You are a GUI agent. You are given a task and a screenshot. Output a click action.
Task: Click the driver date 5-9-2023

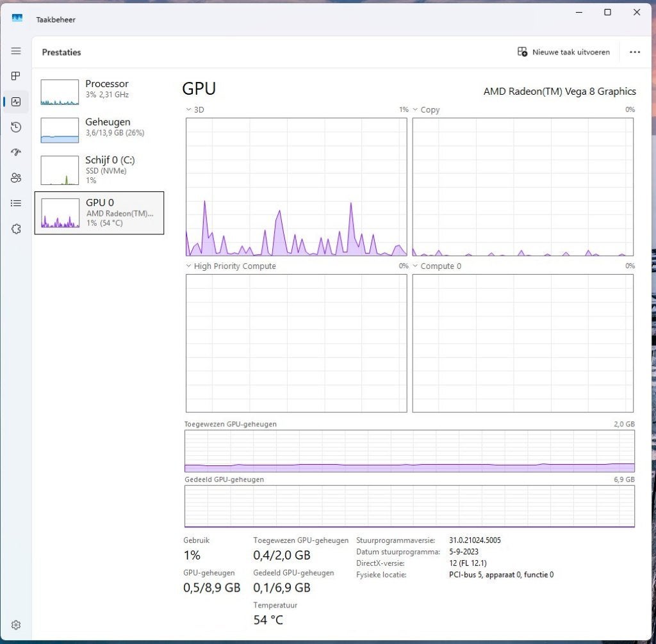(464, 552)
